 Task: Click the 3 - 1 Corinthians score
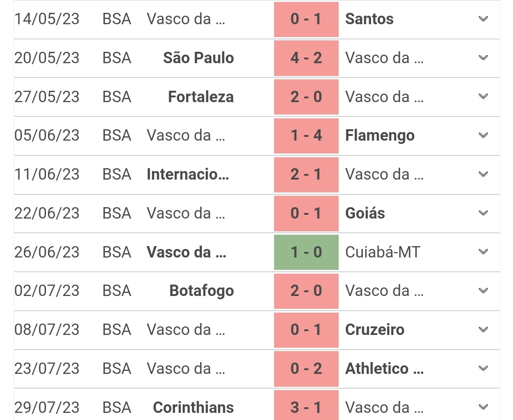(306, 408)
